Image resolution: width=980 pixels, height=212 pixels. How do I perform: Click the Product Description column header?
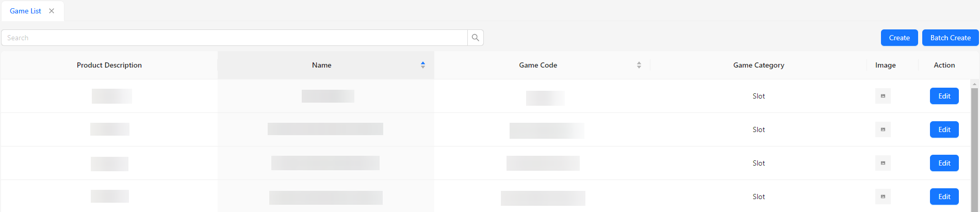109,65
